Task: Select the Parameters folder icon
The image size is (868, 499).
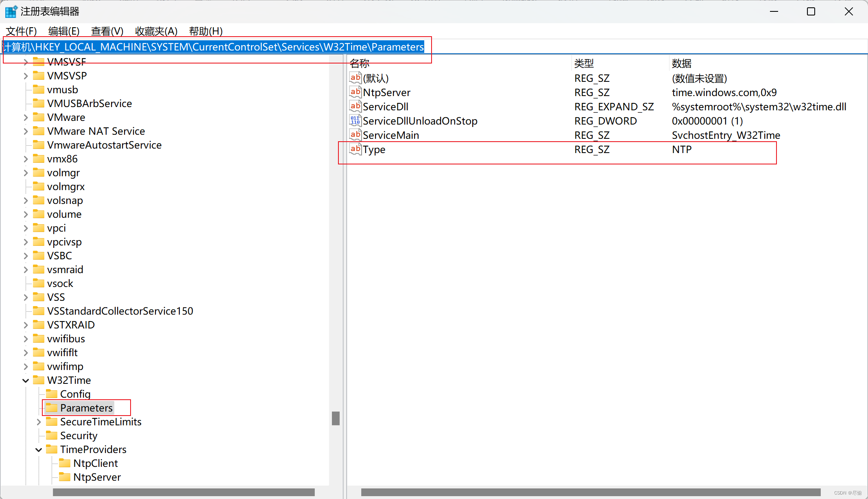Action: coord(52,407)
